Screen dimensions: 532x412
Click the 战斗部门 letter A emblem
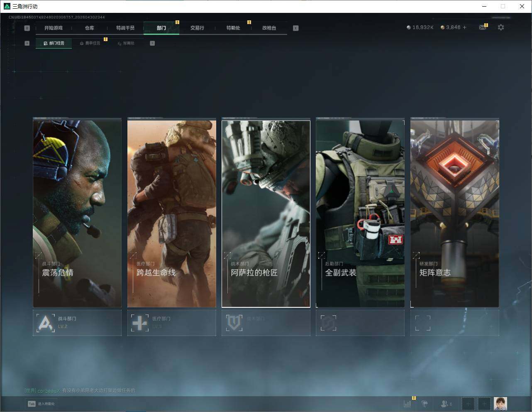click(x=45, y=323)
